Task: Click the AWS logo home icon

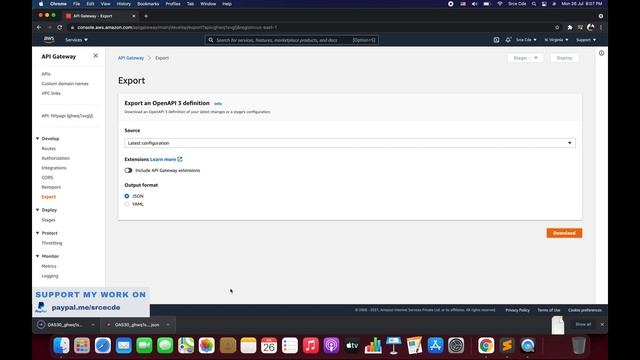Action: tap(49, 40)
